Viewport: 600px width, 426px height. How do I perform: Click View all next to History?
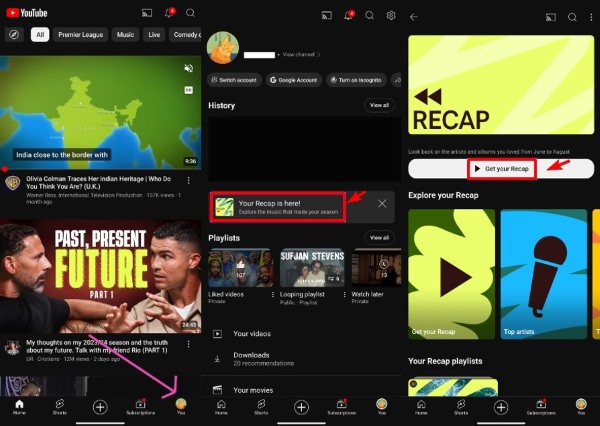(379, 105)
